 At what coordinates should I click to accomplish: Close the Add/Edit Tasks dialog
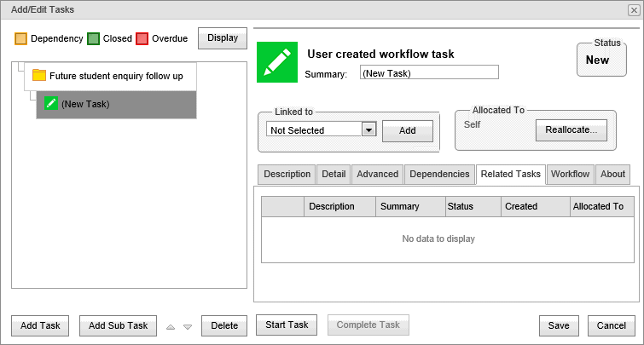click(634, 10)
